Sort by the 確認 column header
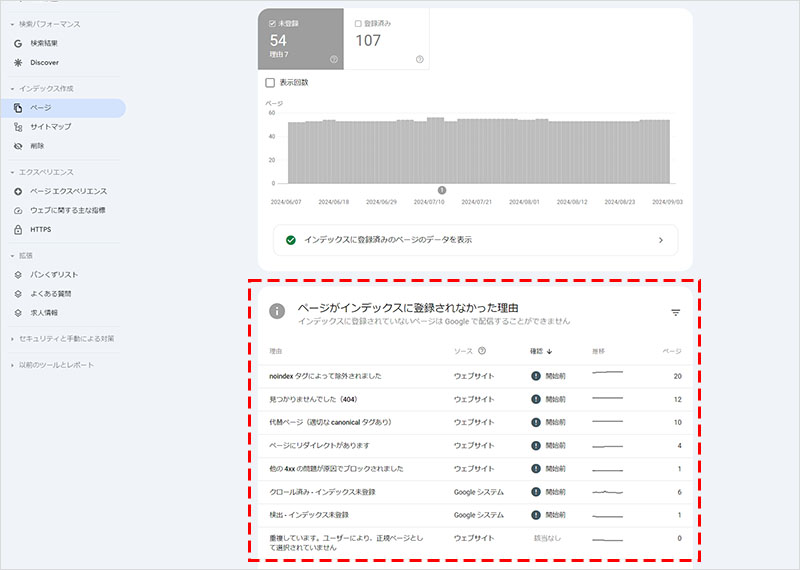The width and height of the screenshot is (800, 570). tap(541, 351)
